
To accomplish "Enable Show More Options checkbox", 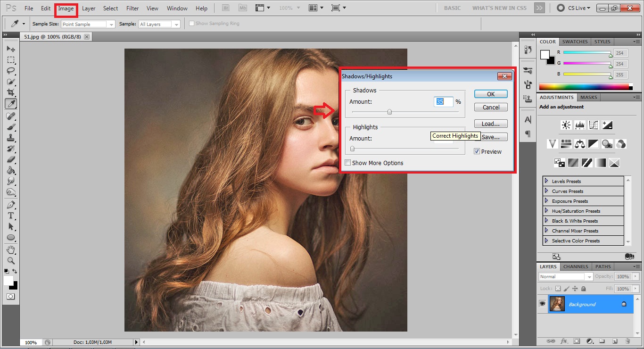I will tap(348, 163).
